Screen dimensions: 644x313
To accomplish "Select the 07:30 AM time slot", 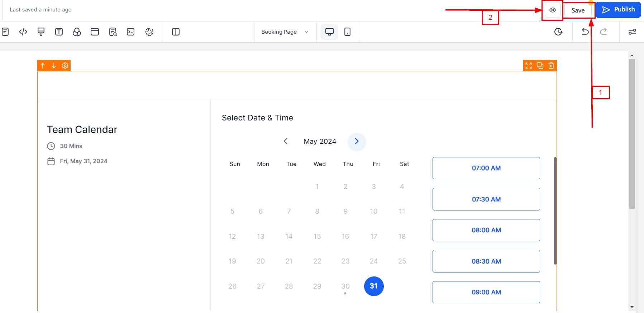I will (486, 199).
